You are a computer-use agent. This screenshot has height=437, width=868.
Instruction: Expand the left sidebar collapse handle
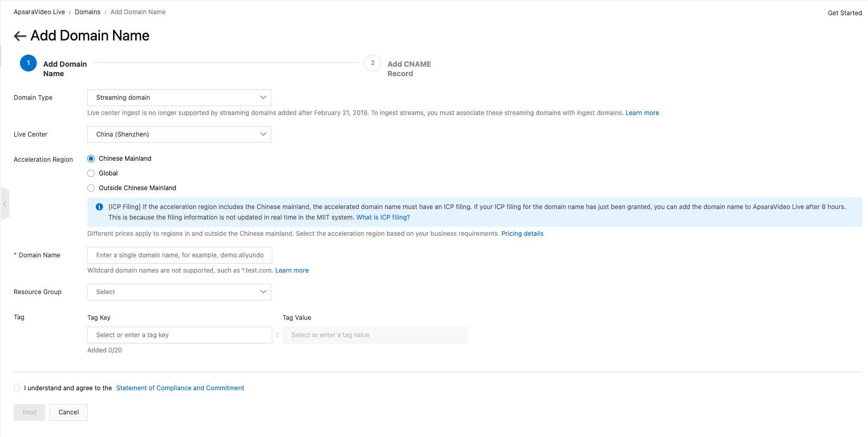(x=5, y=204)
